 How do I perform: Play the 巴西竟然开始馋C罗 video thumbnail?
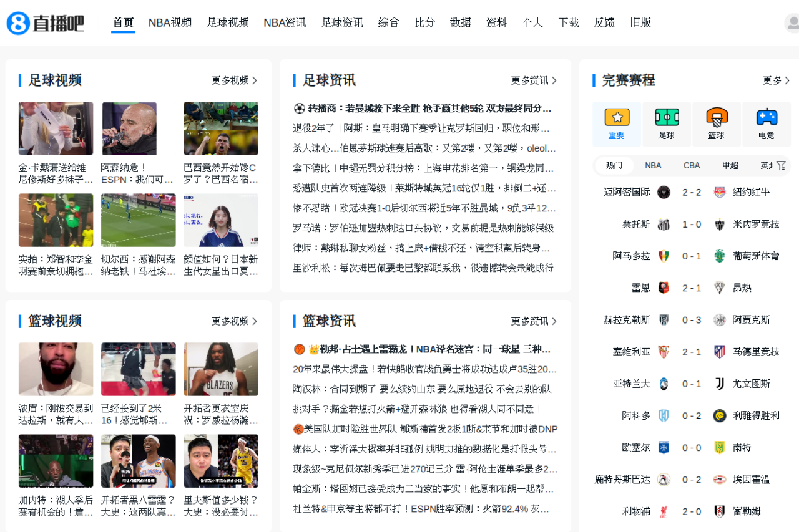pos(221,128)
